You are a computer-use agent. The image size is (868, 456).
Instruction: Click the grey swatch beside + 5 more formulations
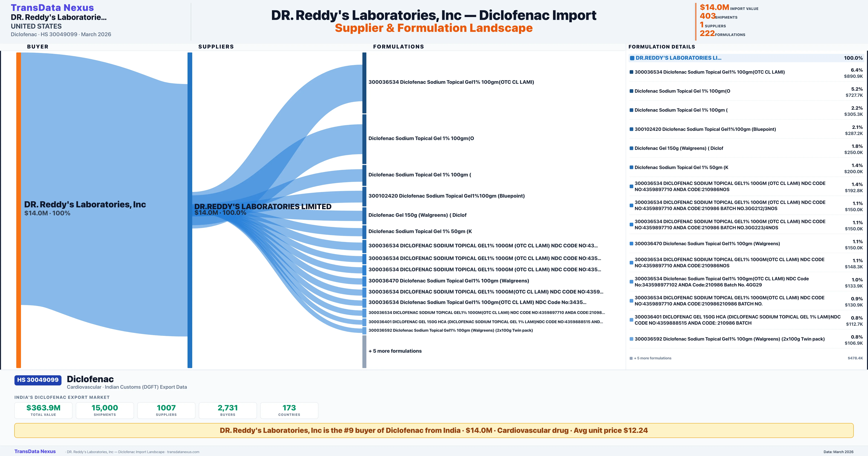(x=631, y=358)
